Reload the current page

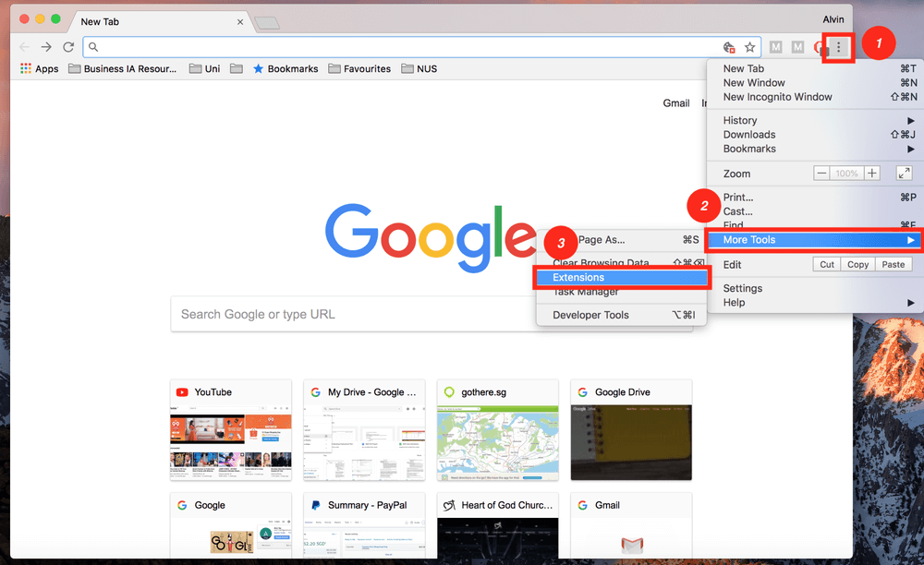pos(68,46)
